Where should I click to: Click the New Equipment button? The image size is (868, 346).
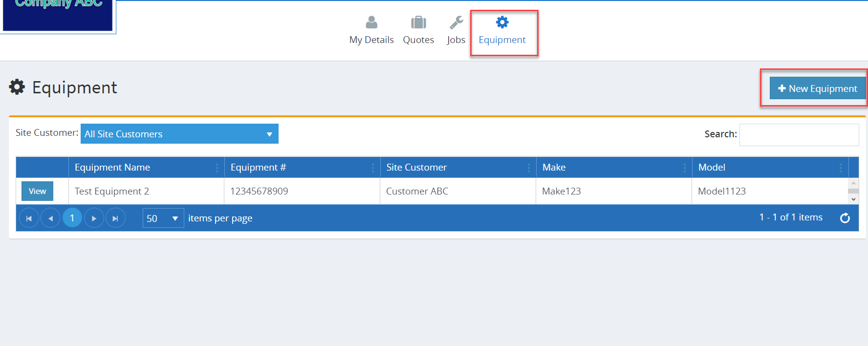tap(817, 88)
